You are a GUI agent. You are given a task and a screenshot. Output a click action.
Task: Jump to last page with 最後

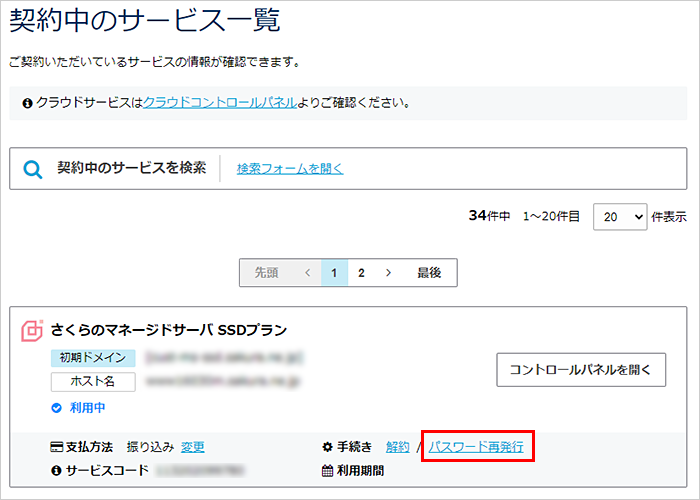tap(429, 272)
